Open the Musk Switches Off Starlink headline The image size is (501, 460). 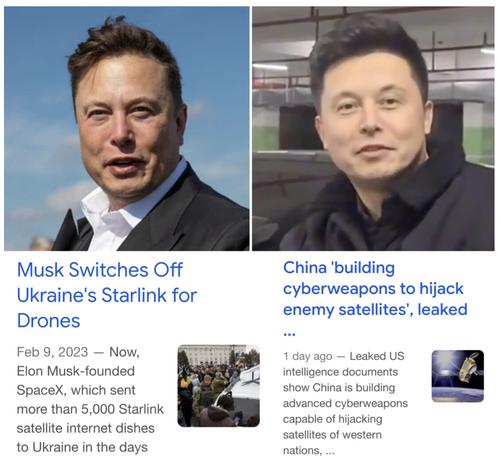click(107, 295)
